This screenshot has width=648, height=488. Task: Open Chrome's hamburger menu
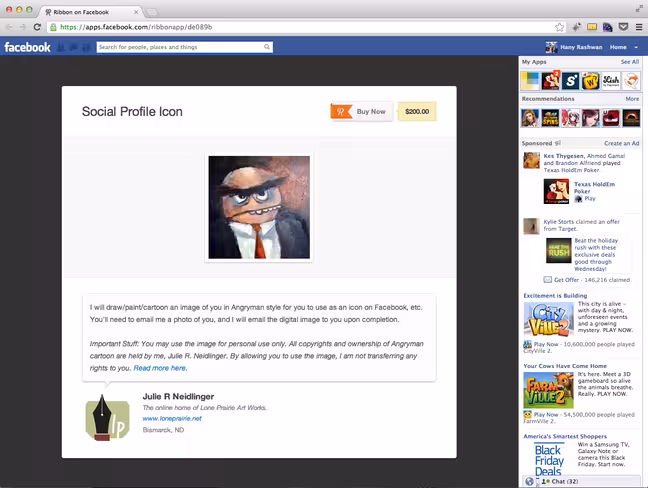(639, 27)
